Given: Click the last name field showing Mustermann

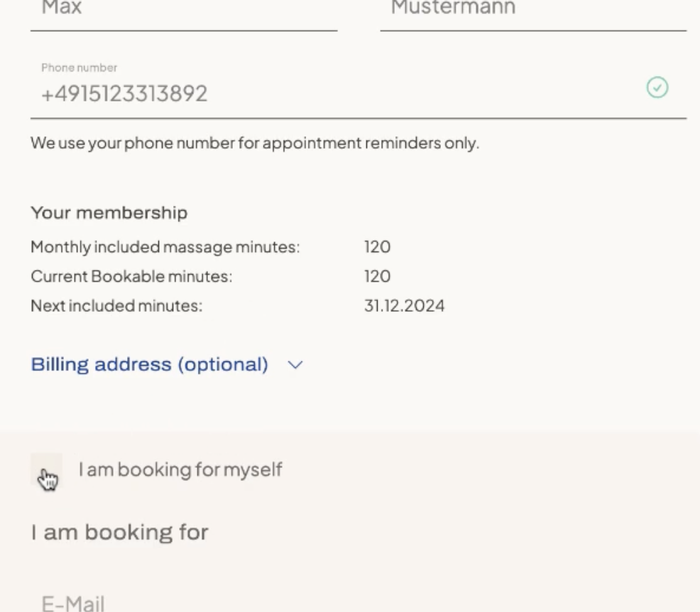Looking at the screenshot, I should click(x=532, y=10).
